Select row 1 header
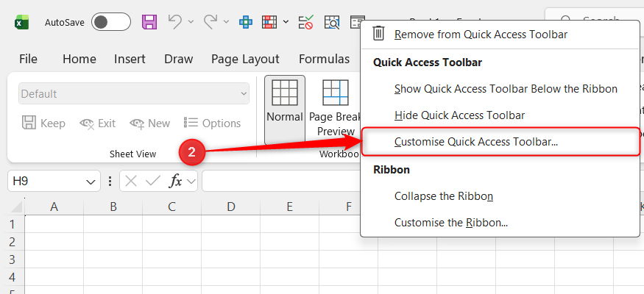This screenshot has height=294, width=644. coord(13,224)
